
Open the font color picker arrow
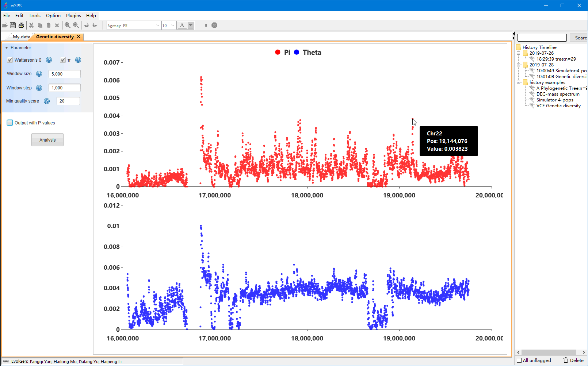(191, 25)
